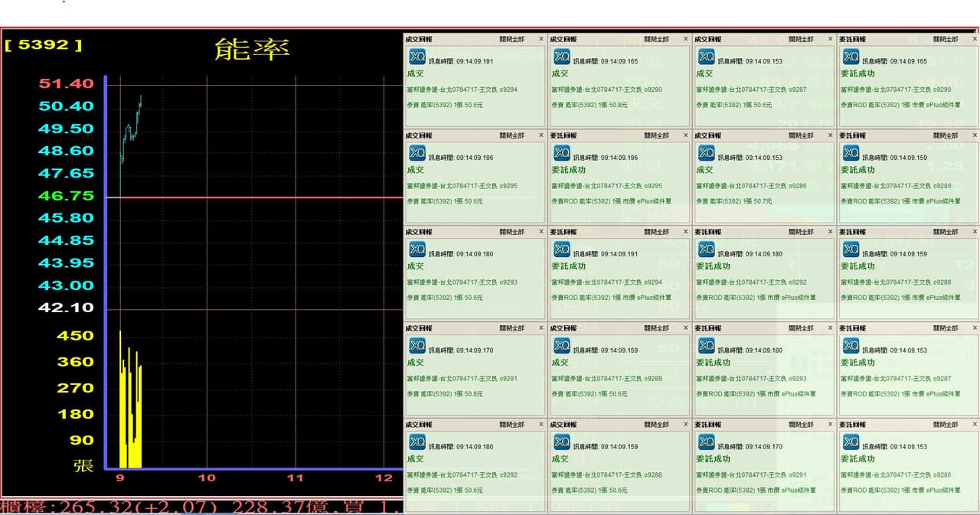Click 關閉全部 on the 成交 o9287 popup
Image resolution: width=980 pixels, height=515 pixels.
click(802, 39)
